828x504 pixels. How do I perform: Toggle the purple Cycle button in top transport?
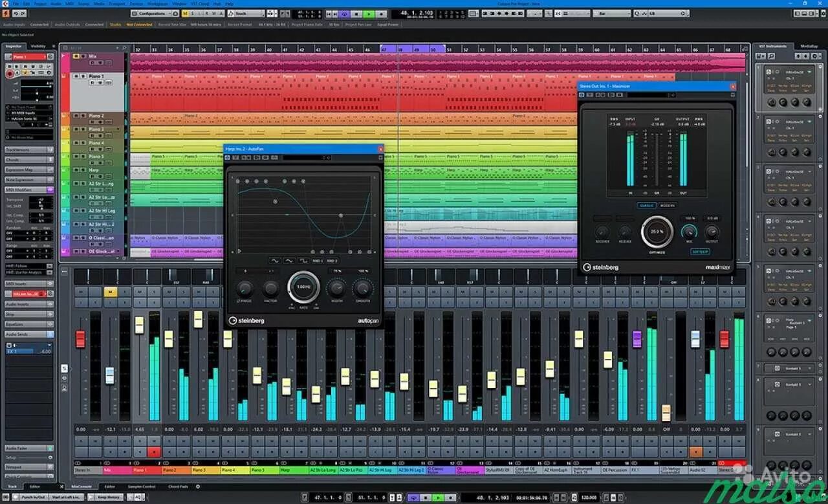(x=344, y=14)
